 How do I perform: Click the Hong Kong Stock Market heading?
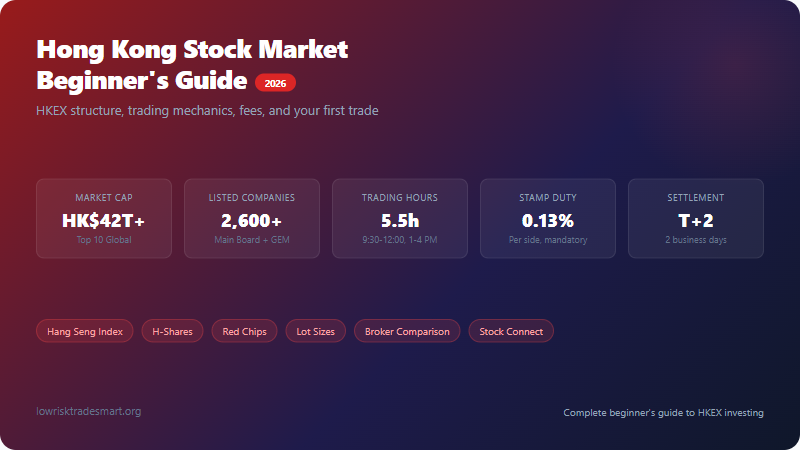pos(192,49)
